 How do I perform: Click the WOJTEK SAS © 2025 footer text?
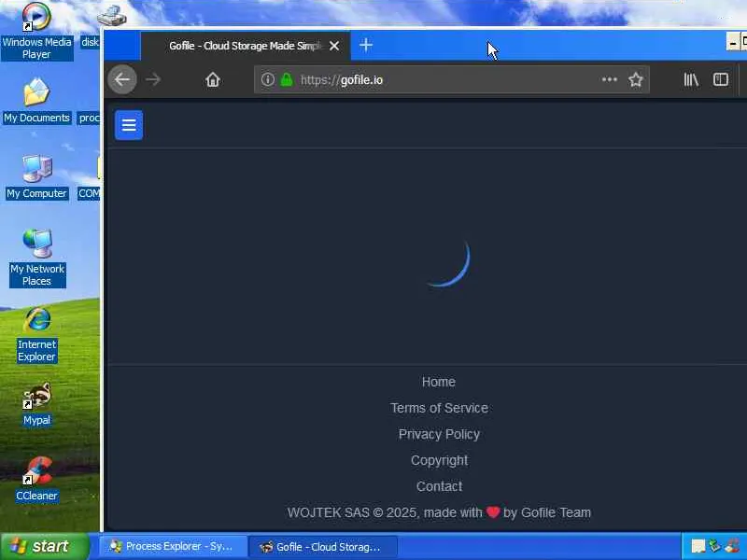click(439, 512)
